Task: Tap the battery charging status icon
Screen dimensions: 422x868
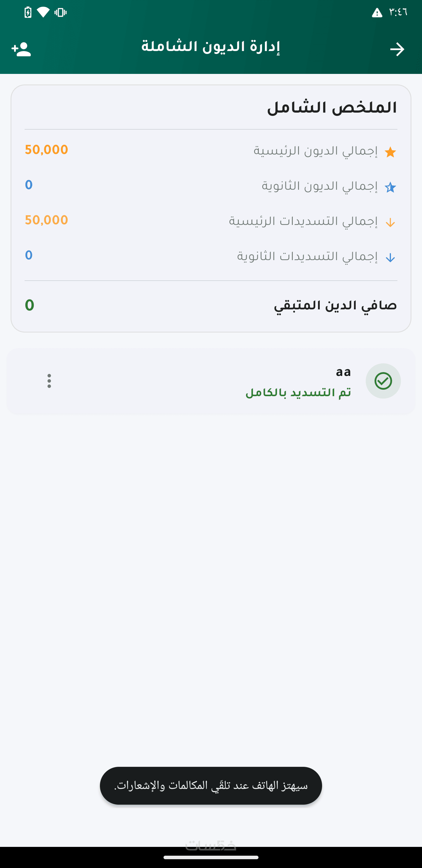Action: tap(28, 13)
